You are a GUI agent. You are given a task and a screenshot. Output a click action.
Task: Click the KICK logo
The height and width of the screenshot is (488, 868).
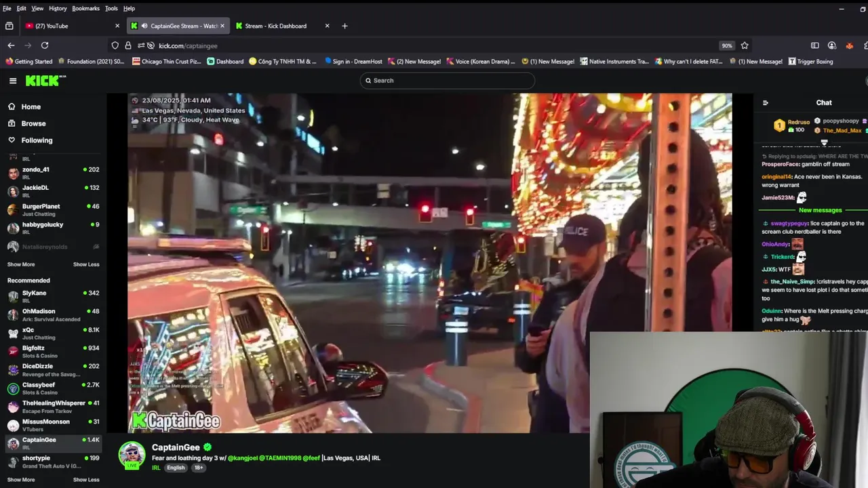click(45, 81)
